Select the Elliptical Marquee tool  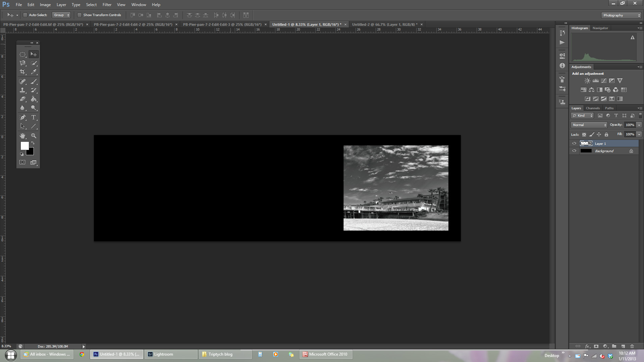click(22, 54)
